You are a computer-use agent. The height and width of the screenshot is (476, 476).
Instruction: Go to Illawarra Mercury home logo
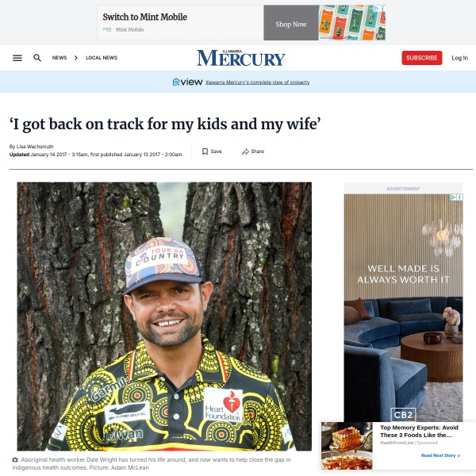click(x=240, y=58)
